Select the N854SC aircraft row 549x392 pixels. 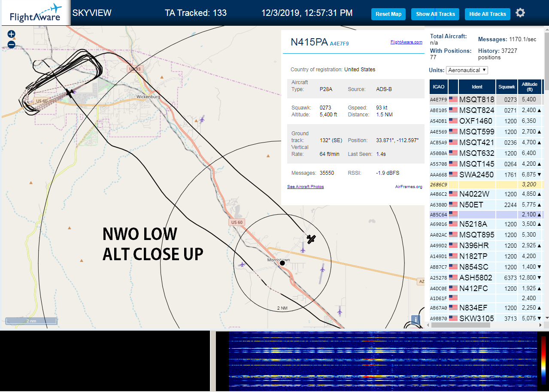coord(486,267)
